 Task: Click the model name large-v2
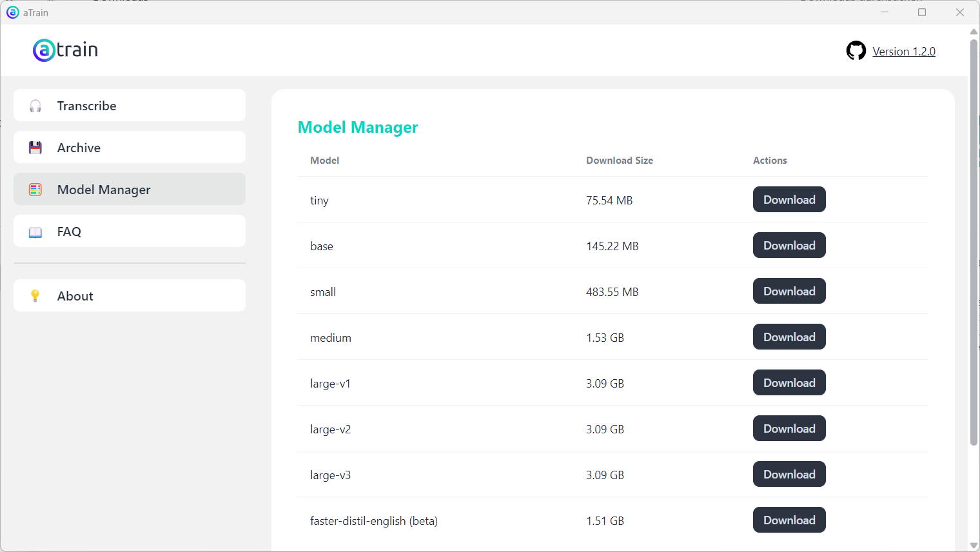click(x=331, y=429)
